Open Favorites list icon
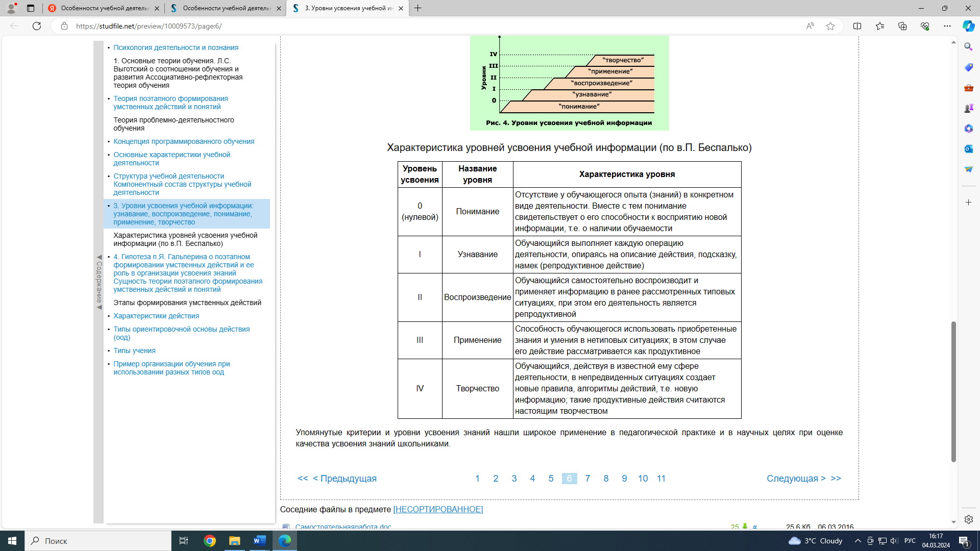The width and height of the screenshot is (980, 551). point(880,26)
